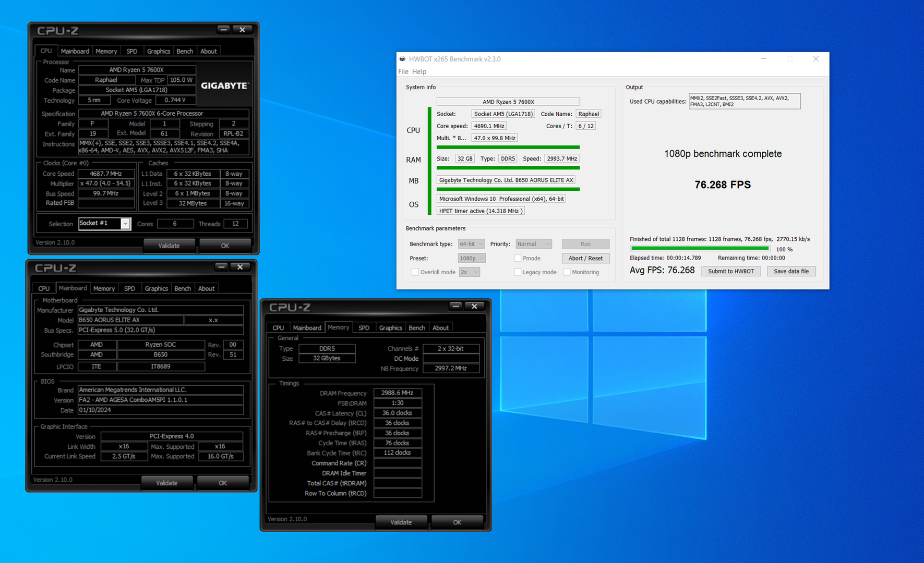This screenshot has width=924, height=563.
Task: Click OK in the Mainboard window
Action: click(223, 483)
